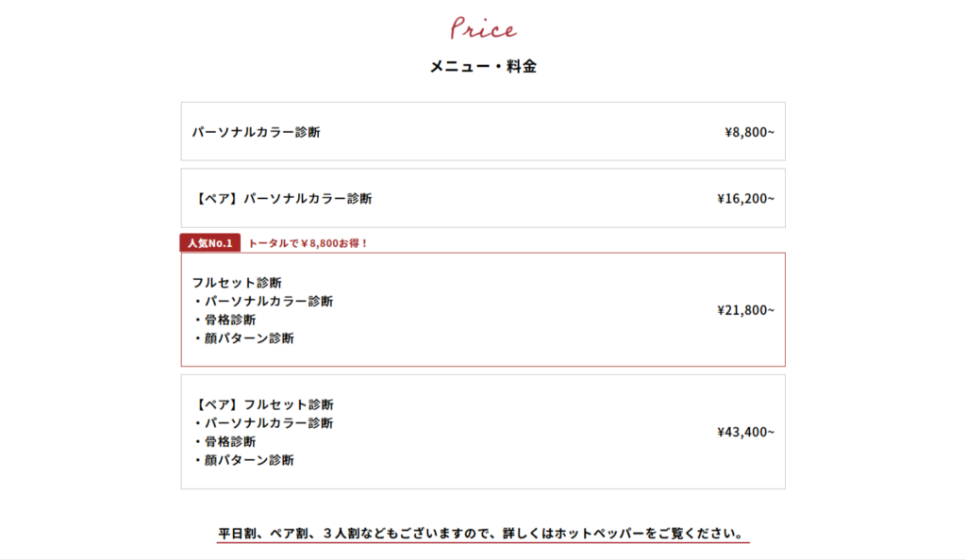The height and width of the screenshot is (560, 966).
Task: Click 平日割 at start of bottom note
Action: [237, 534]
